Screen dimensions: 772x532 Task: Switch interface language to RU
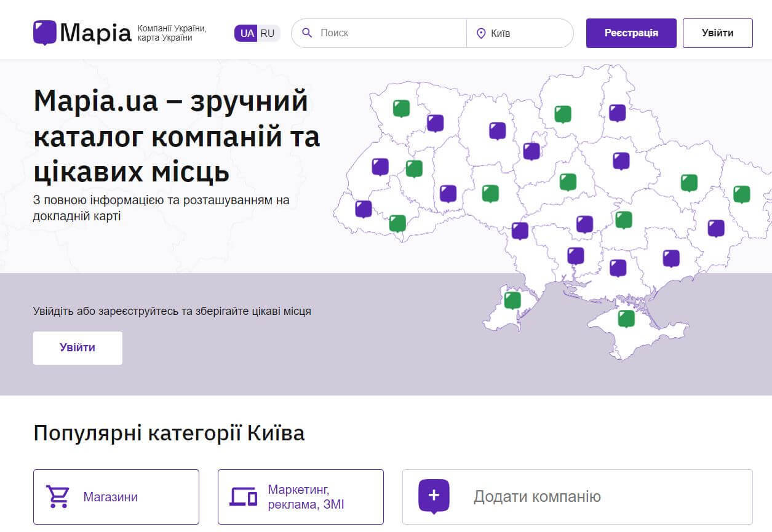(267, 33)
